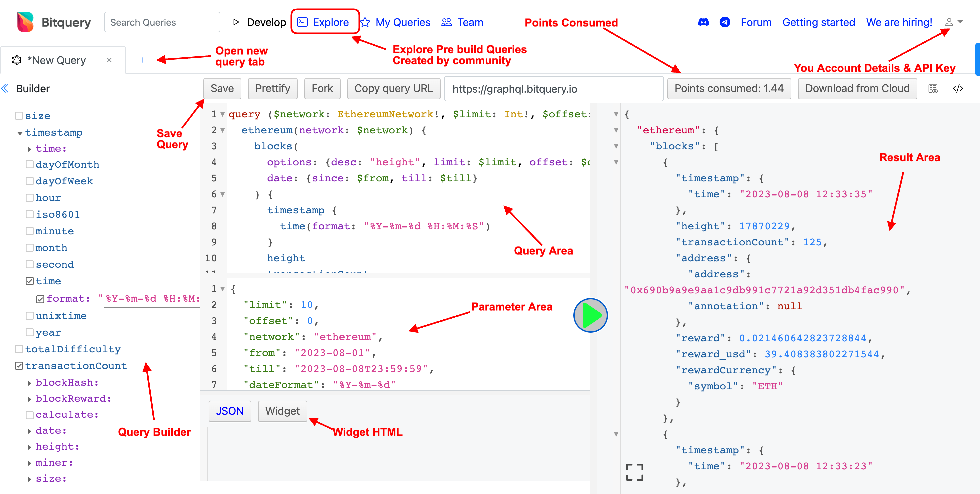Screen dimensions: 980x494
Task: Click the plus icon to add query tab
Action: pyautogui.click(x=143, y=60)
